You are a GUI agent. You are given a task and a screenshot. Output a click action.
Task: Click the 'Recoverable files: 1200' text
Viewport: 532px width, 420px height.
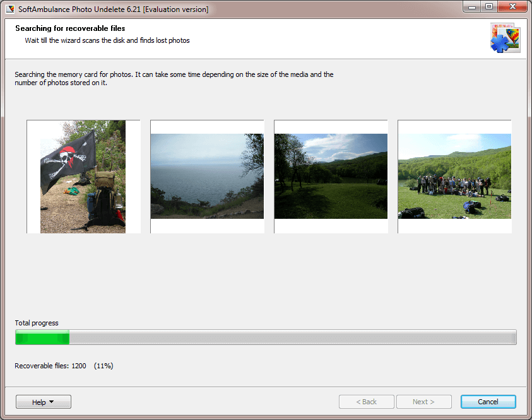coord(50,366)
